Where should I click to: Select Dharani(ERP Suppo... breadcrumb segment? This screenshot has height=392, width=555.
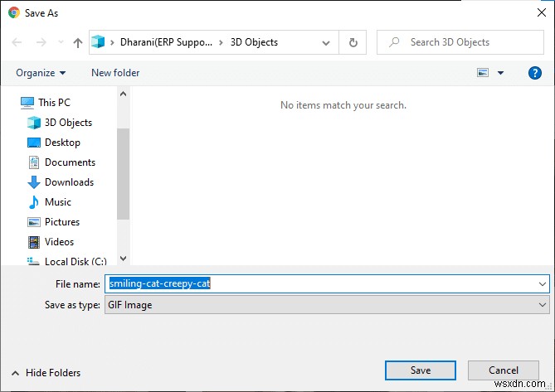pyautogui.click(x=166, y=42)
